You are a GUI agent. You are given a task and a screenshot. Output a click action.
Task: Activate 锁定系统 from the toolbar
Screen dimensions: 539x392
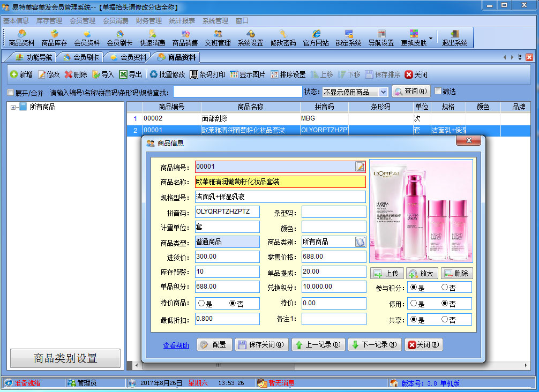point(348,38)
